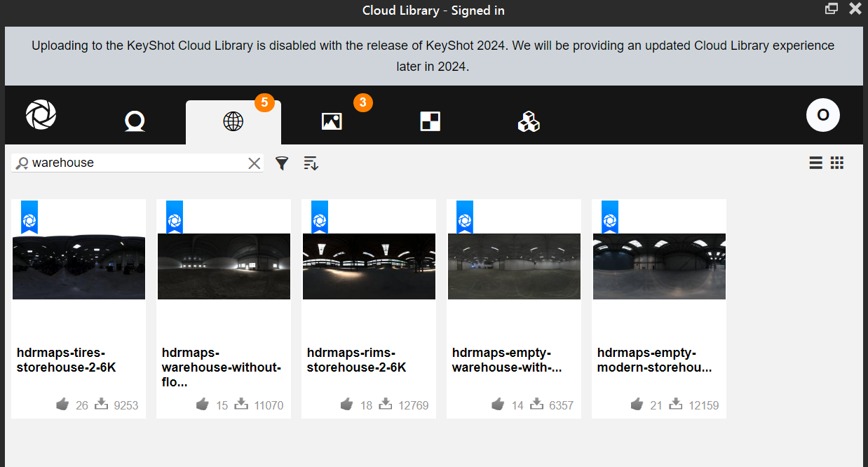
Task: Download hdrmaps-empty-modern-storehou environment
Action: click(x=676, y=404)
